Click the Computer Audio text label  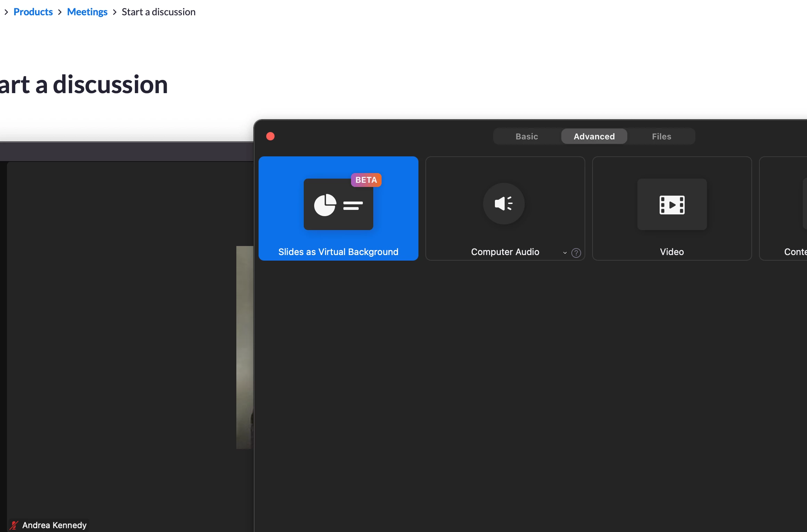click(x=505, y=252)
